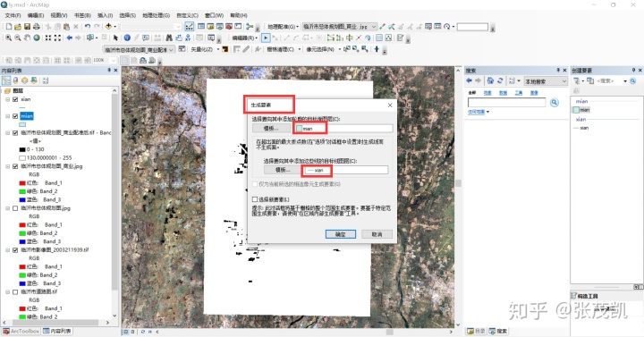
Task: Open the Find binoculars tool
Action: coord(169,38)
